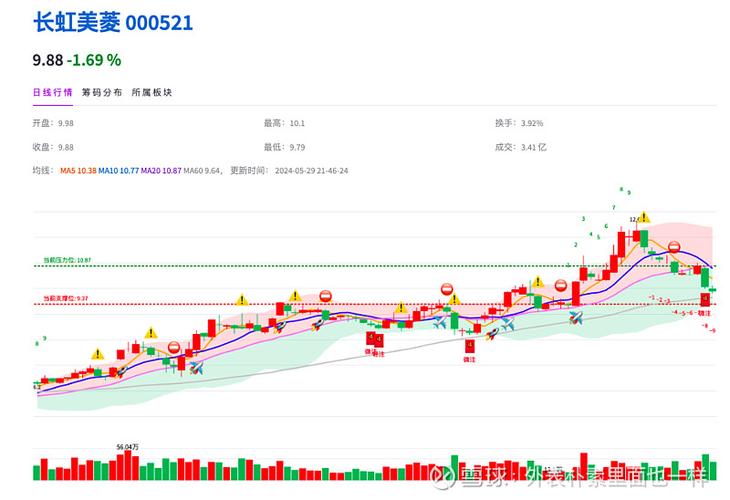Click the update timestamp 2024-05-29 21-46-24
Image resolution: width=730 pixels, height=500 pixels.
(x=311, y=171)
